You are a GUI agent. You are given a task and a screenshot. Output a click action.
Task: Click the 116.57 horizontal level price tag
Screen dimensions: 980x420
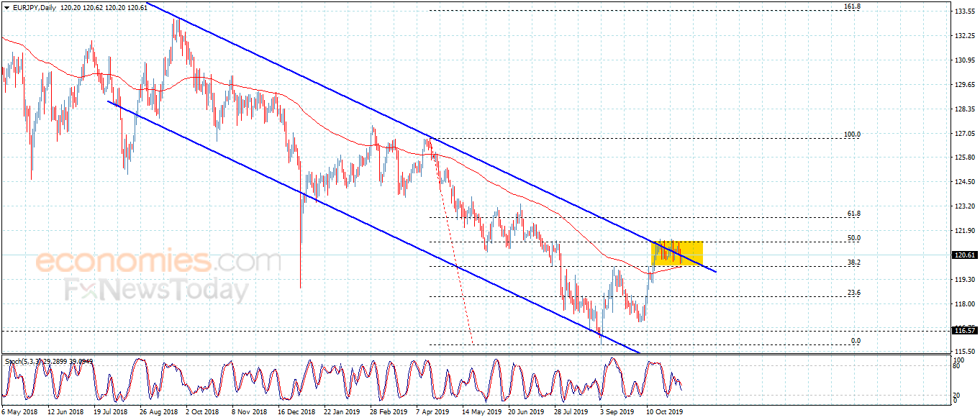pos(964,330)
